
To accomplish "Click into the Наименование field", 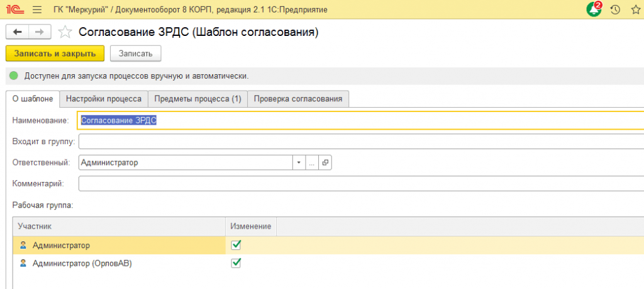I will point(360,120).
